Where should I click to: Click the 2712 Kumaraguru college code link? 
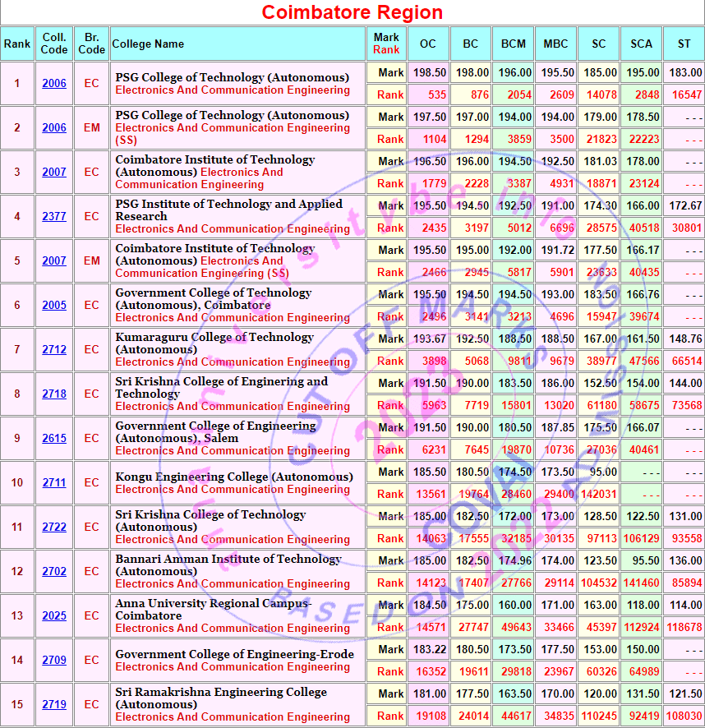[54, 350]
